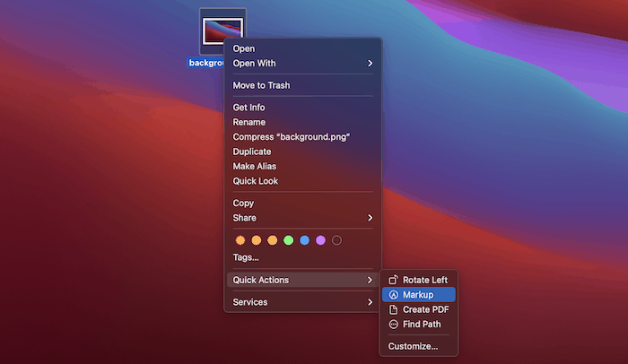Apply the purple tag color
This screenshot has width=628, height=364.
click(x=320, y=240)
